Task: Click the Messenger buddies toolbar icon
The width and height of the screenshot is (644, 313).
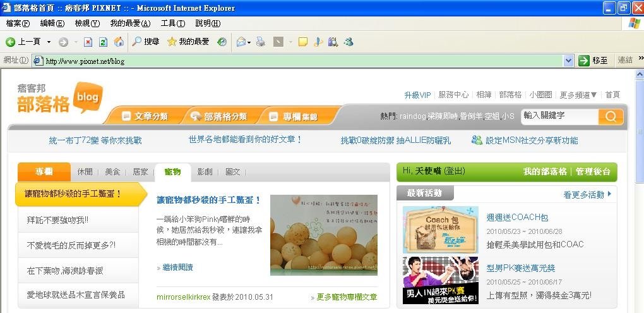Action: (349, 42)
